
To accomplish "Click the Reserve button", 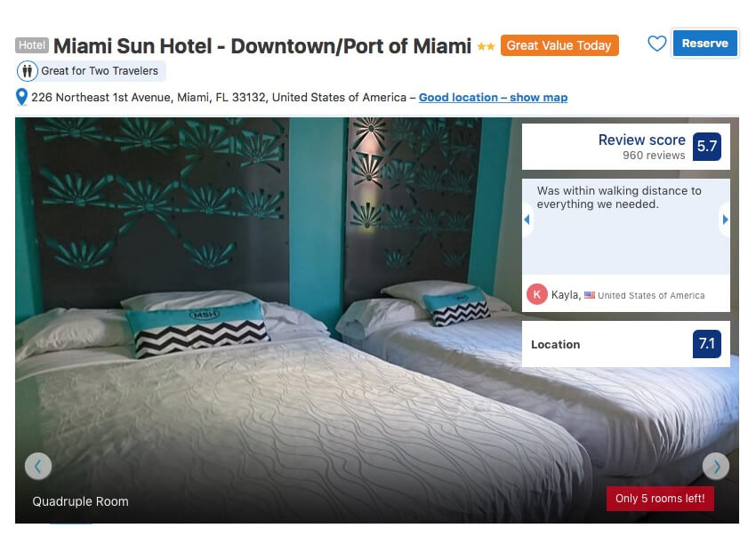I will (705, 44).
